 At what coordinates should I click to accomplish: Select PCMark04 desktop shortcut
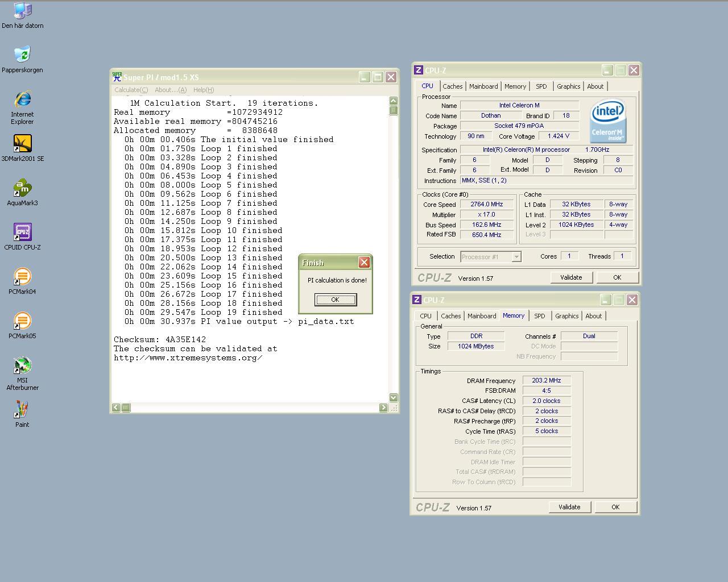[22, 281]
